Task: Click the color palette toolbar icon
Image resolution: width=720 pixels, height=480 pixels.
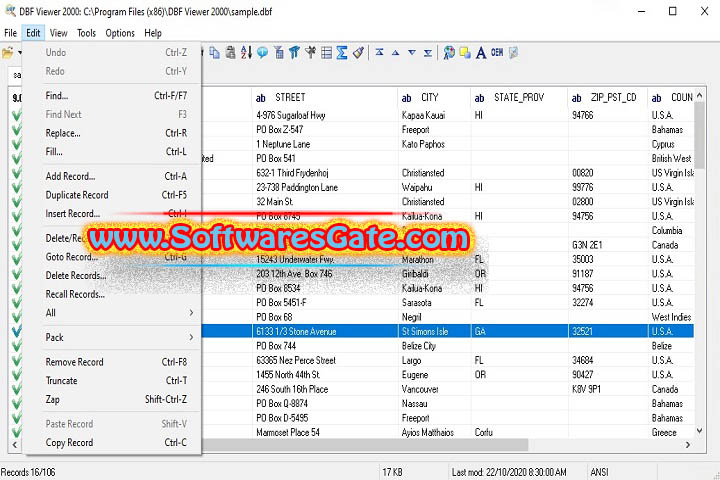Action: tap(449, 53)
